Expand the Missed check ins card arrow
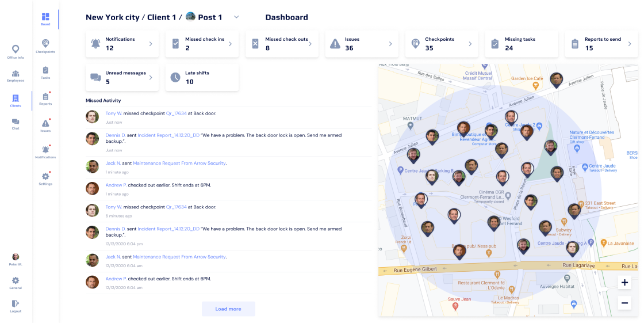644x323 pixels. (x=230, y=44)
